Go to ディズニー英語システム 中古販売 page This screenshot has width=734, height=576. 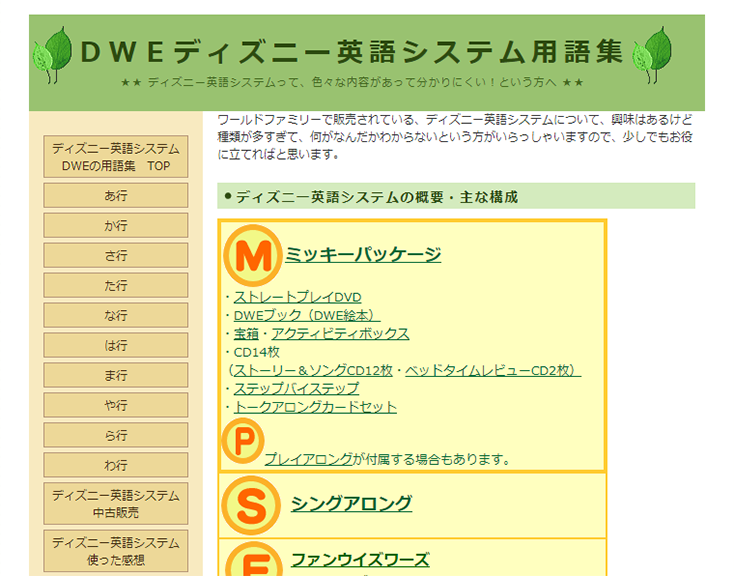(x=116, y=504)
